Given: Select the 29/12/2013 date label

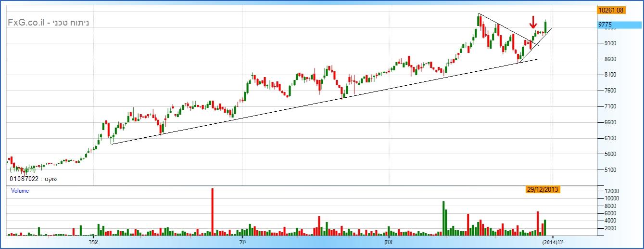Looking at the screenshot, I should [543, 190].
